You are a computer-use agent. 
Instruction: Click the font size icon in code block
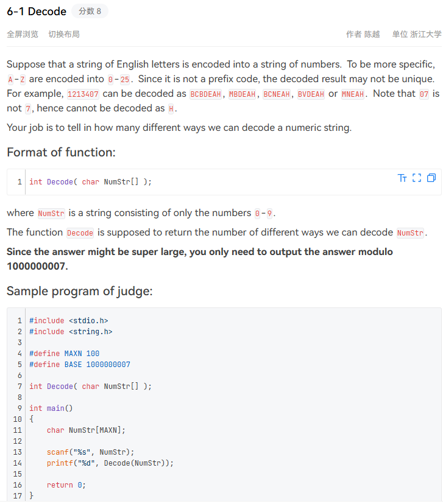402,178
